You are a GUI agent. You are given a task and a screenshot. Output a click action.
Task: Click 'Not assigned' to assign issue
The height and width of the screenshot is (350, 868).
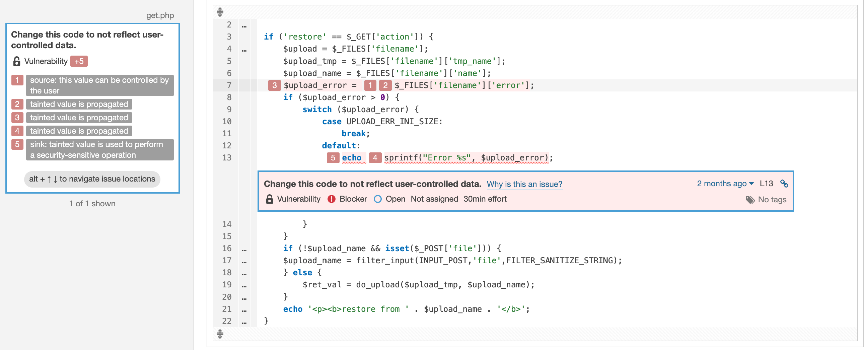coord(434,199)
